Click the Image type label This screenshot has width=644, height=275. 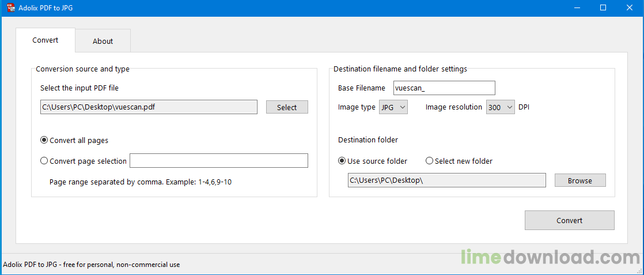click(x=357, y=107)
